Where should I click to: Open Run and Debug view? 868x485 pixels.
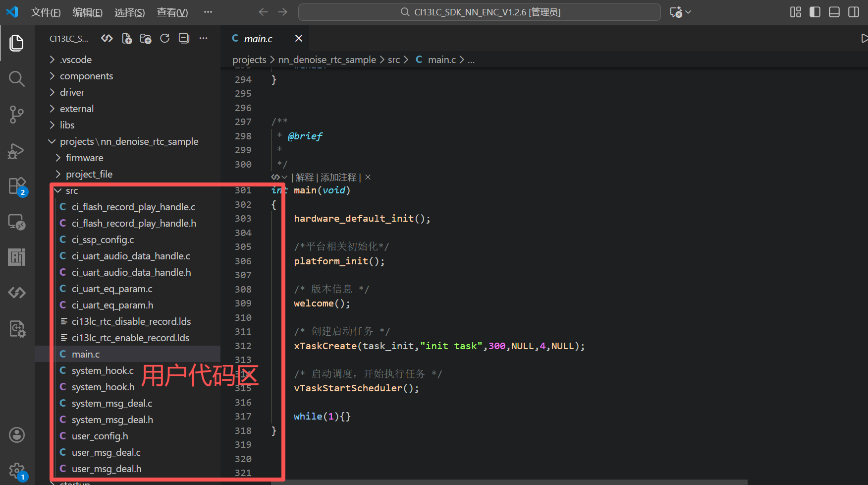click(x=16, y=151)
